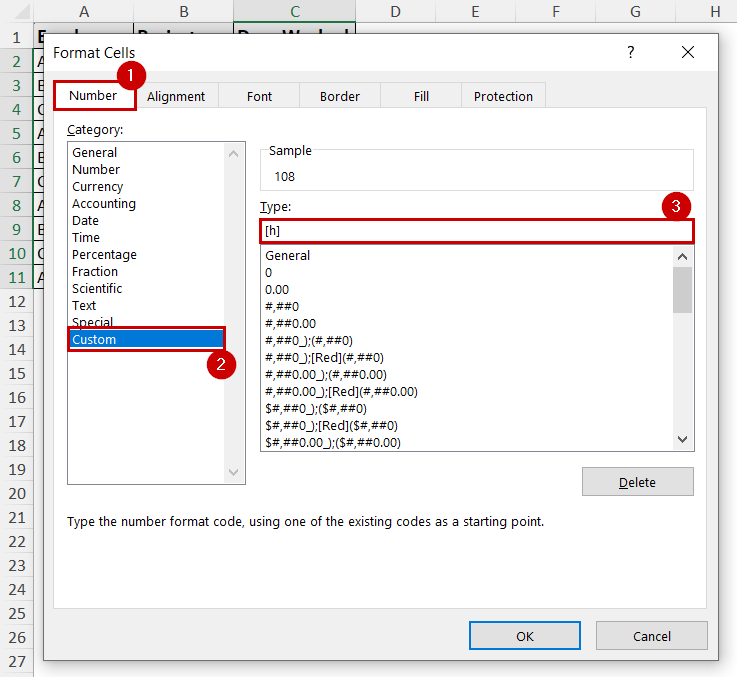This screenshot has height=677, width=737.
Task: Select row 15 header in the spreadsheet
Action: (x=17, y=374)
